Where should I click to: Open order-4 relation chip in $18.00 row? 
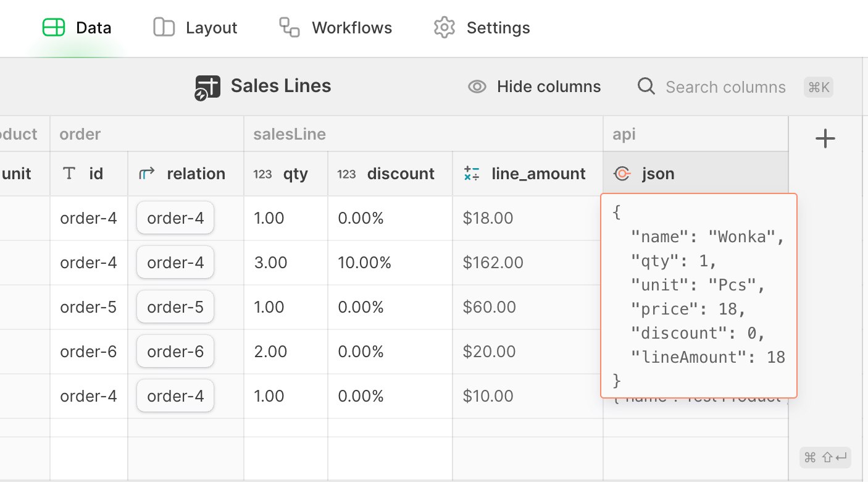(x=175, y=218)
